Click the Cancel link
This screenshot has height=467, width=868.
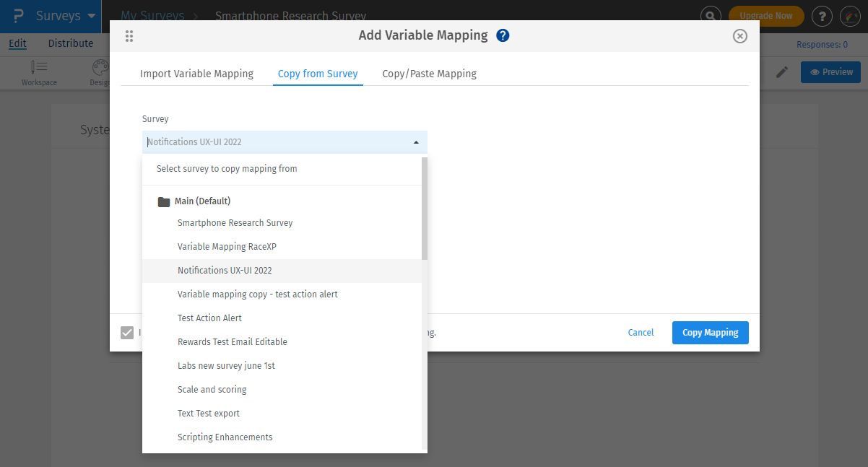(x=641, y=333)
